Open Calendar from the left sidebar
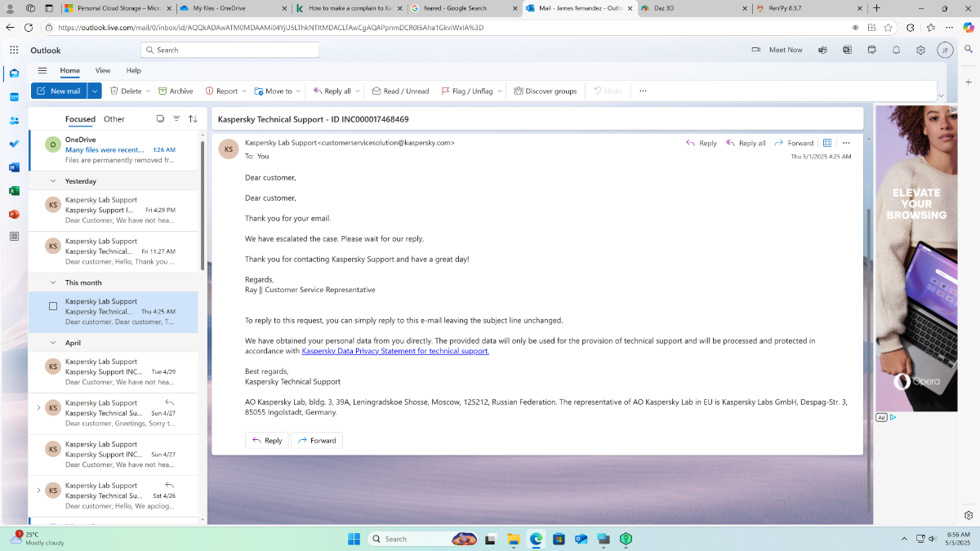Image resolution: width=980 pixels, height=551 pixels. pos(14,97)
